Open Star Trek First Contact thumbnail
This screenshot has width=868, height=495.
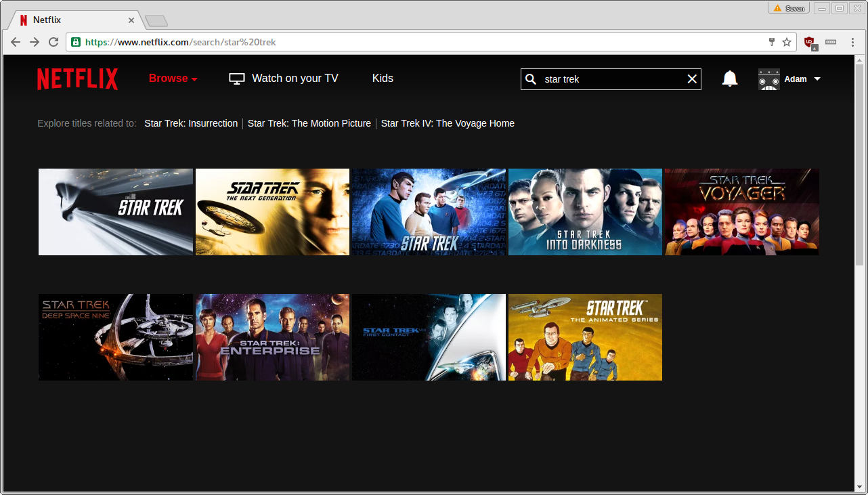[x=429, y=337]
